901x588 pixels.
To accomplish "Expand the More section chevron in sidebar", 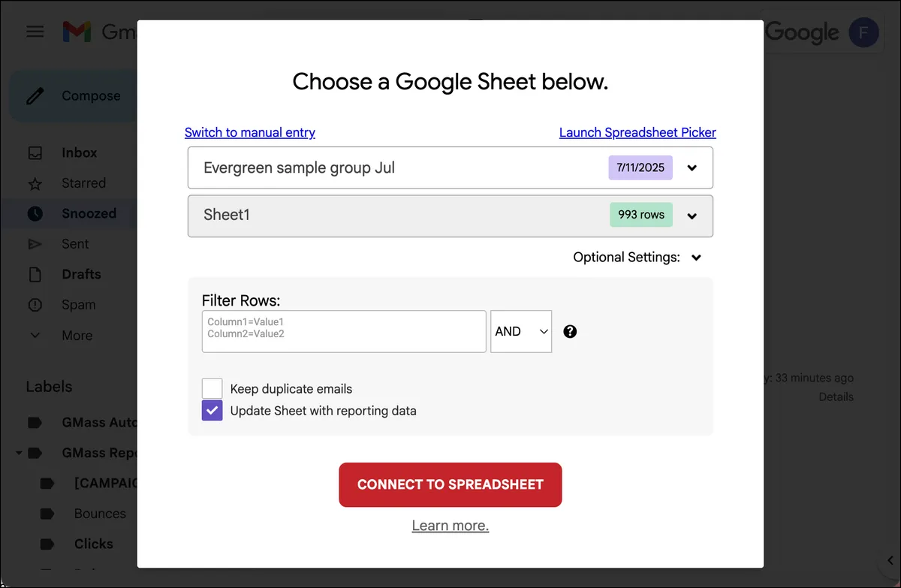I will [x=35, y=336].
